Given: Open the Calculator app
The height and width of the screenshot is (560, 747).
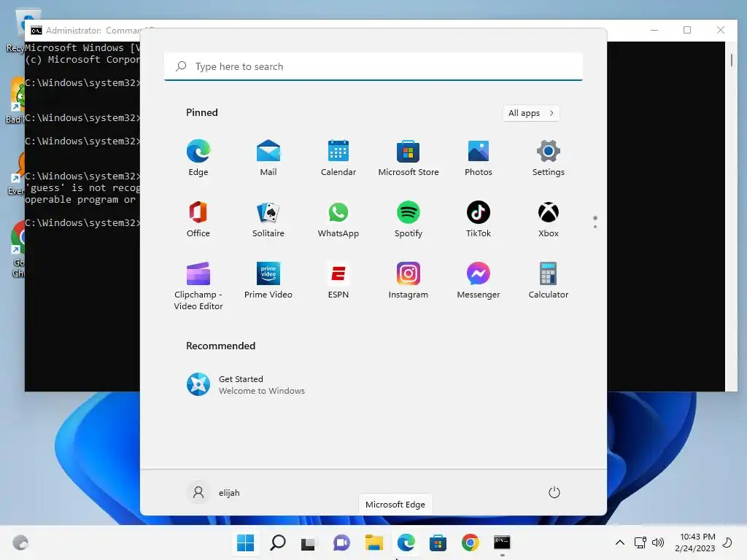Looking at the screenshot, I should point(549,281).
